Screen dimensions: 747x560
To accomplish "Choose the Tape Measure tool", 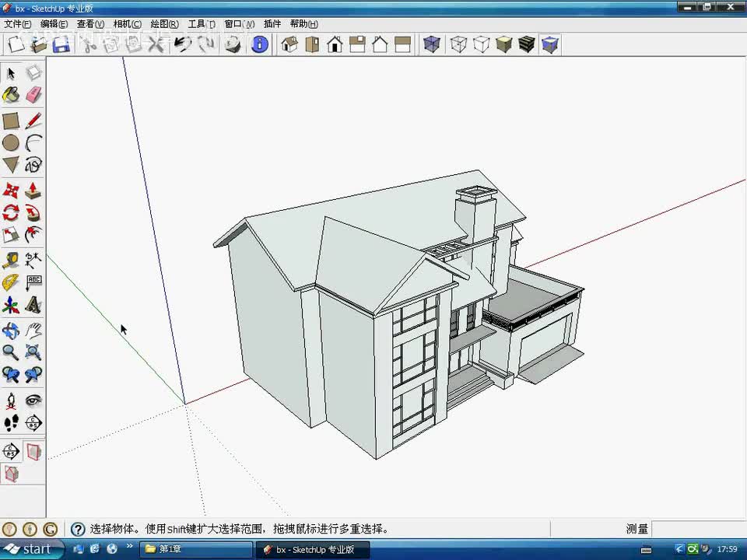I will pyautogui.click(x=11, y=260).
